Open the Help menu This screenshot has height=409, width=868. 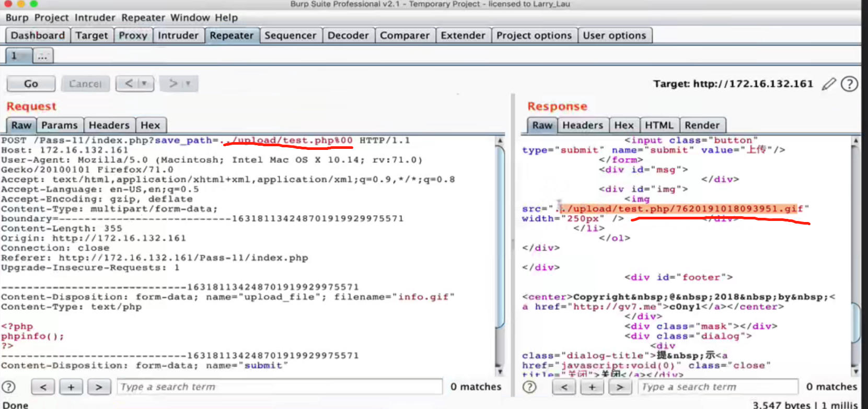(226, 17)
